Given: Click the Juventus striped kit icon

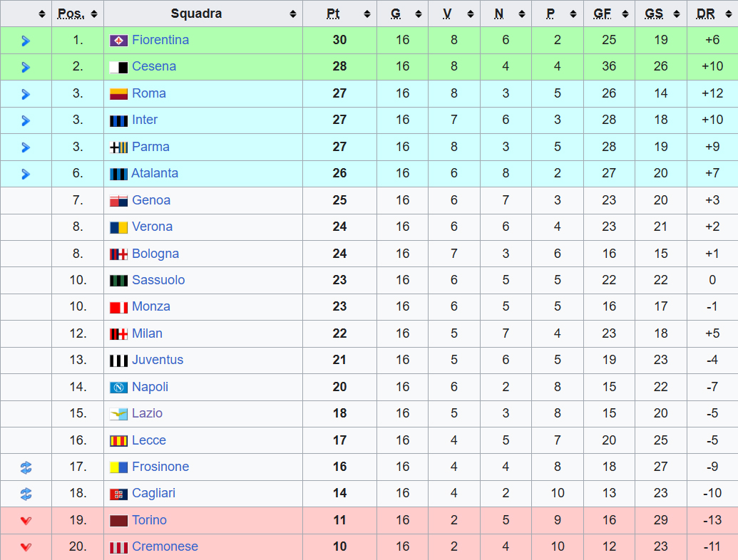Looking at the screenshot, I should (x=118, y=361).
